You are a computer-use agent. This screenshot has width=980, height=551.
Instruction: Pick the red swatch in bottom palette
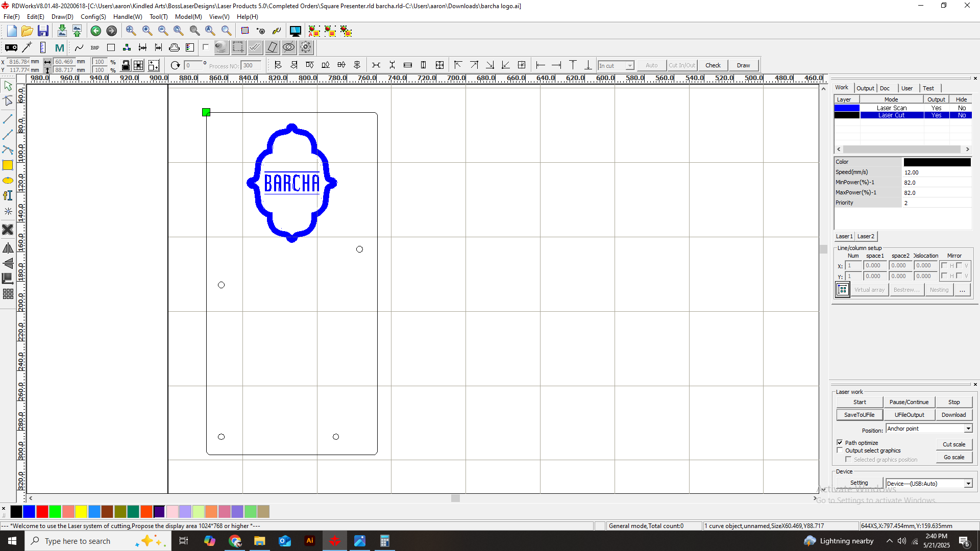[42, 511]
